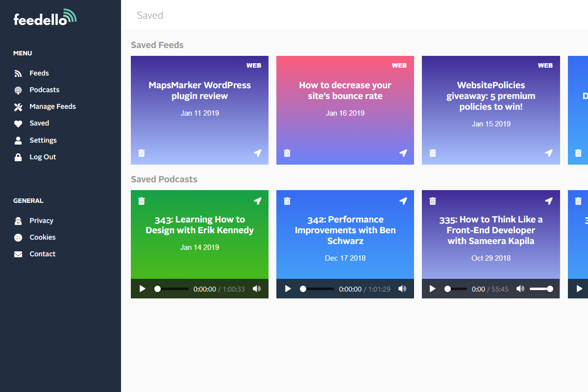Delete podcast 335 with Sameera Kapila

click(433, 201)
